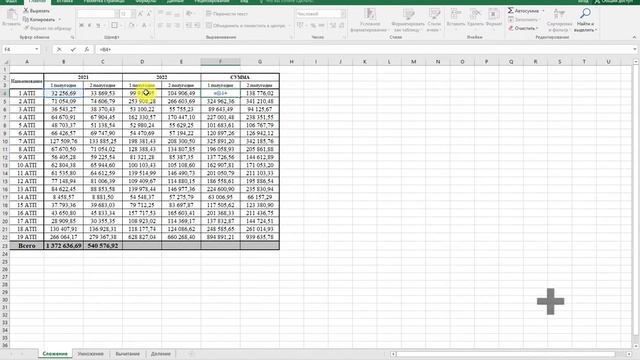The width and height of the screenshot is (640, 360).
Task: Click the Fill Color bucket icon
Action: click(x=131, y=25)
